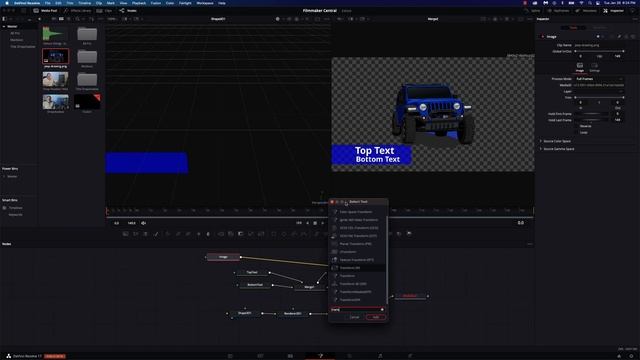The height and width of the screenshot is (360, 640).
Task: Open the Edit page icon
Action: point(290,356)
